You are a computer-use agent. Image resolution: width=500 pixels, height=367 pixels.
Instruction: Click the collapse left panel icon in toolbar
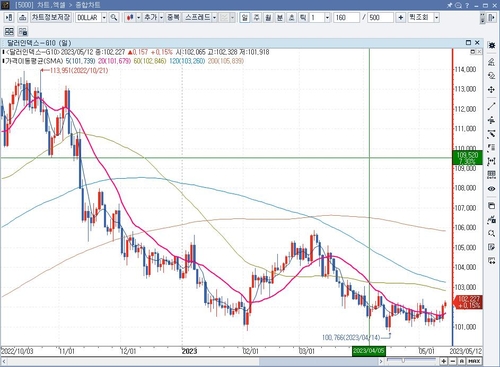pyautogui.click(x=9, y=17)
